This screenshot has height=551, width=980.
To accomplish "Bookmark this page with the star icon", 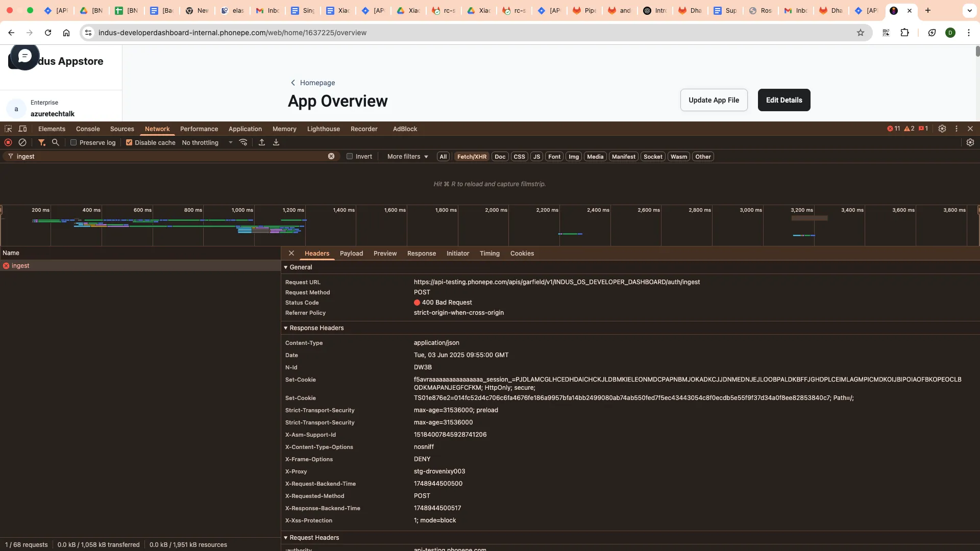I will (x=861, y=33).
